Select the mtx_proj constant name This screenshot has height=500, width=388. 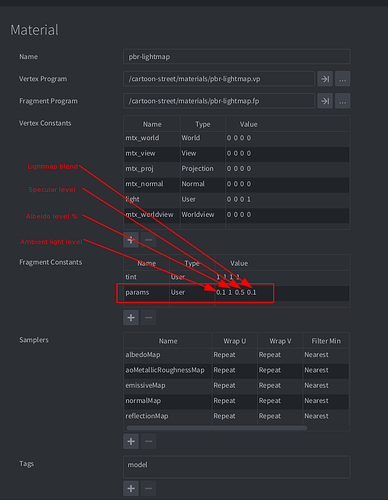[x=139, y=169]
